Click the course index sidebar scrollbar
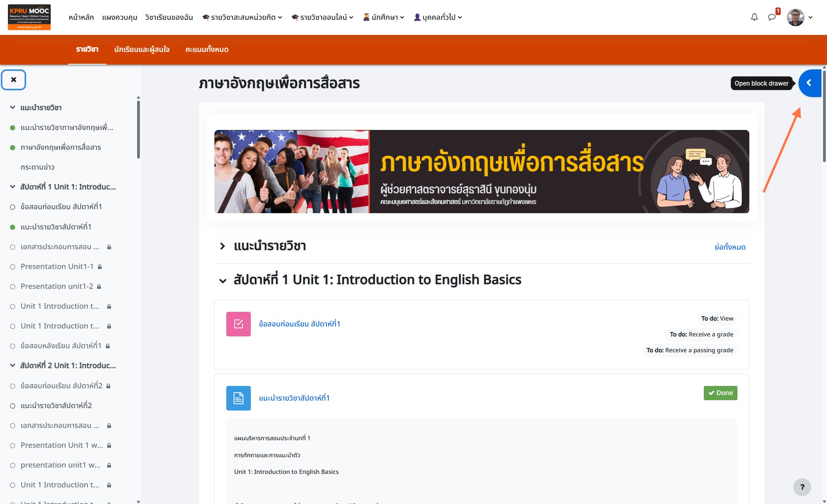The image size is (827, 504). coord(138,130)
